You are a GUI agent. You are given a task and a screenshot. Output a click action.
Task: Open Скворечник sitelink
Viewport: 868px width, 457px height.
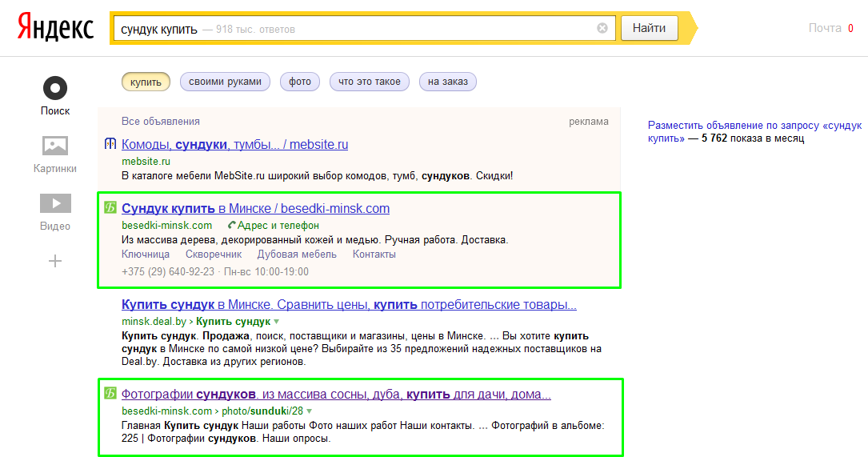tap(214, 255)
